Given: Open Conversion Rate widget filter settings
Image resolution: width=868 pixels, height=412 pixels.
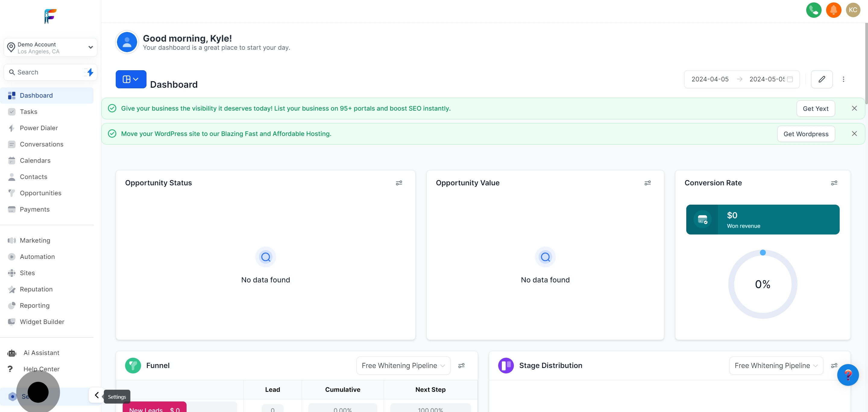Looking at the screenshot, I should point(834,183).
